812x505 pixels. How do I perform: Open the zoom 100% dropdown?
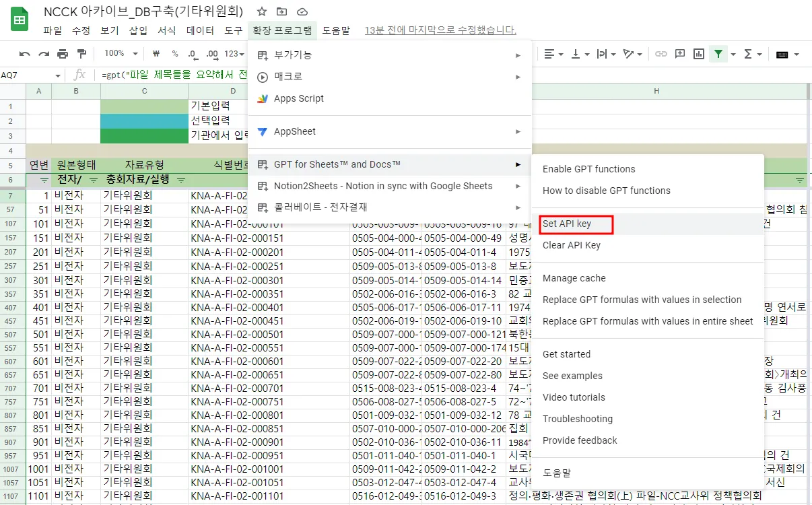pos(121,54)
